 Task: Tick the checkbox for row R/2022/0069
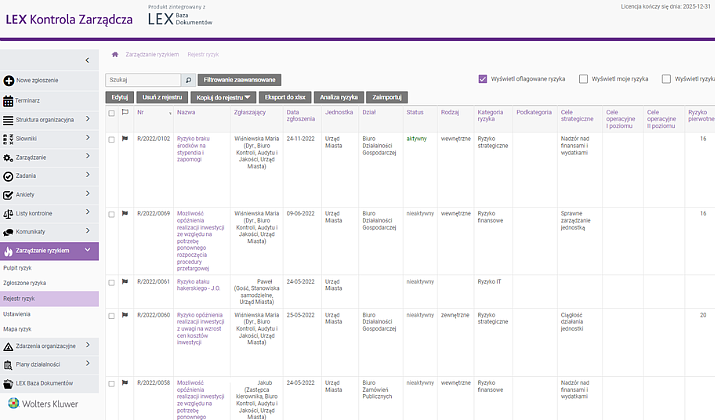pos(112,213)
